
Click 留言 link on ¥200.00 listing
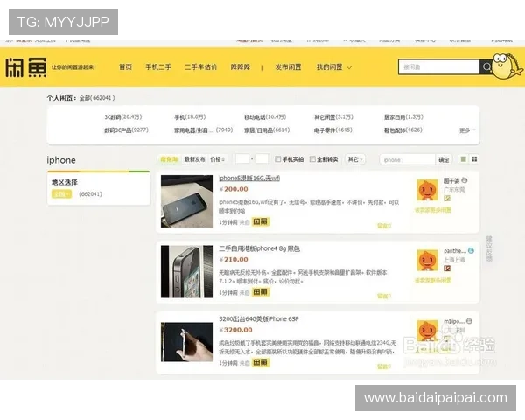click(x=384, y=226)
